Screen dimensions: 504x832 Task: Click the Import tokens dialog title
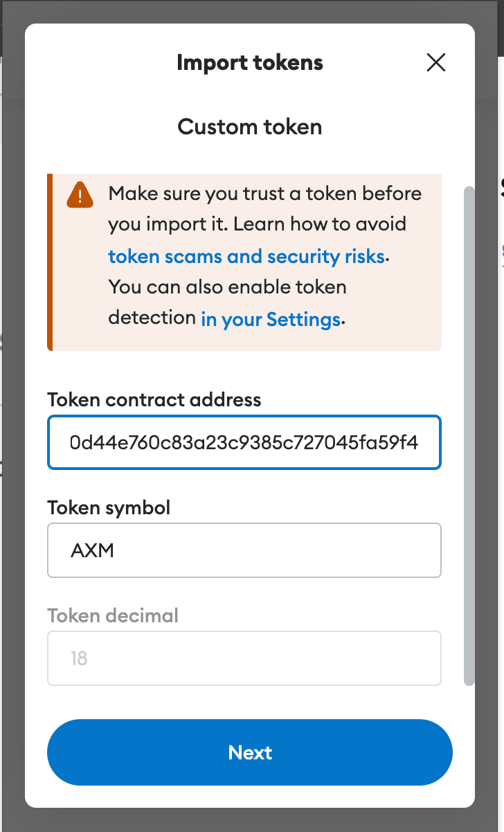(250, 62)
